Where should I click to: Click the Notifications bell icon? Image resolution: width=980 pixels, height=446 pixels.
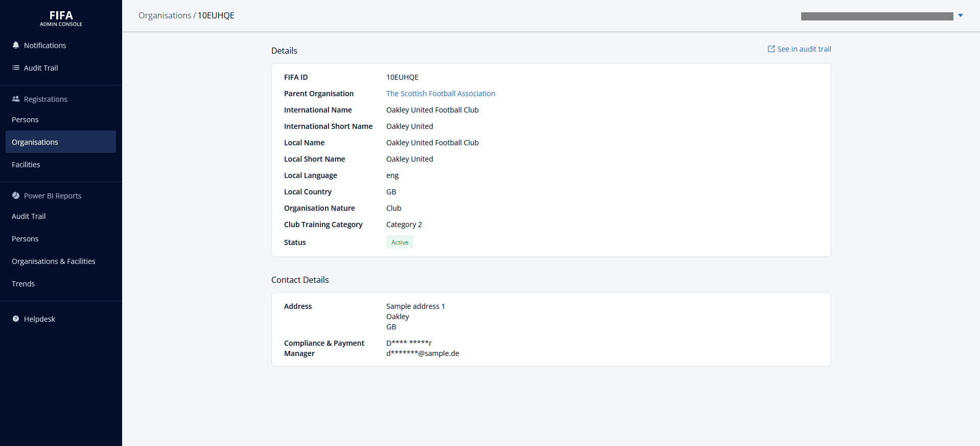pyautogui.click(x=16, y=45)
